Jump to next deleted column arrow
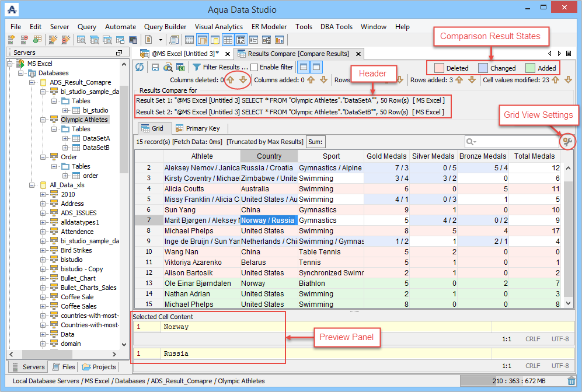Image resolution: width=582 pixels, height=392 pixels. (243, 80)
